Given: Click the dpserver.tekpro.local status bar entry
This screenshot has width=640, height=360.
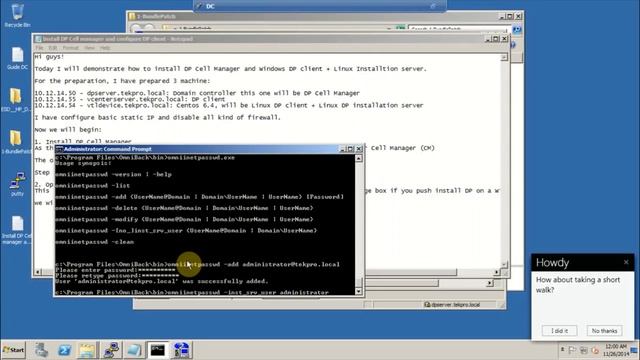Looking at the screenshot, I should (x=453, y=304).
